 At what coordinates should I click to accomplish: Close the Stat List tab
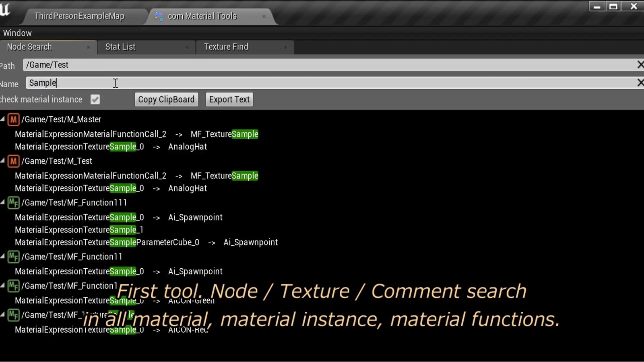click(x=187, y=47)
